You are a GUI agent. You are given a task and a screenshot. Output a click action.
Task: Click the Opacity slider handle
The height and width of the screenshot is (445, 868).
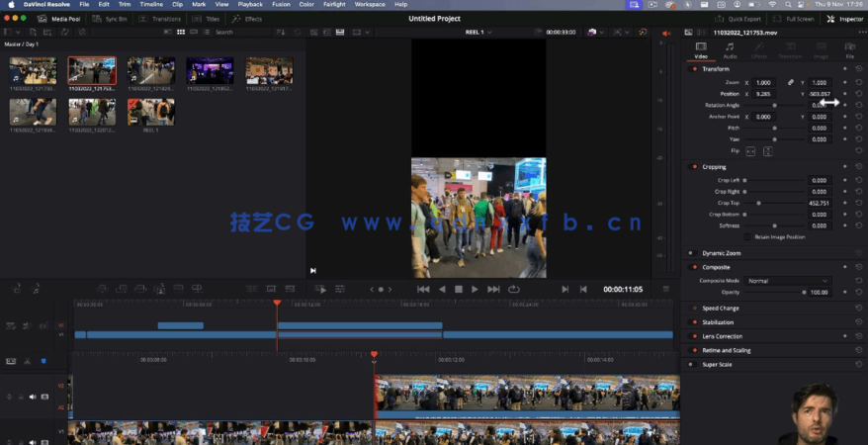[804, 293]
